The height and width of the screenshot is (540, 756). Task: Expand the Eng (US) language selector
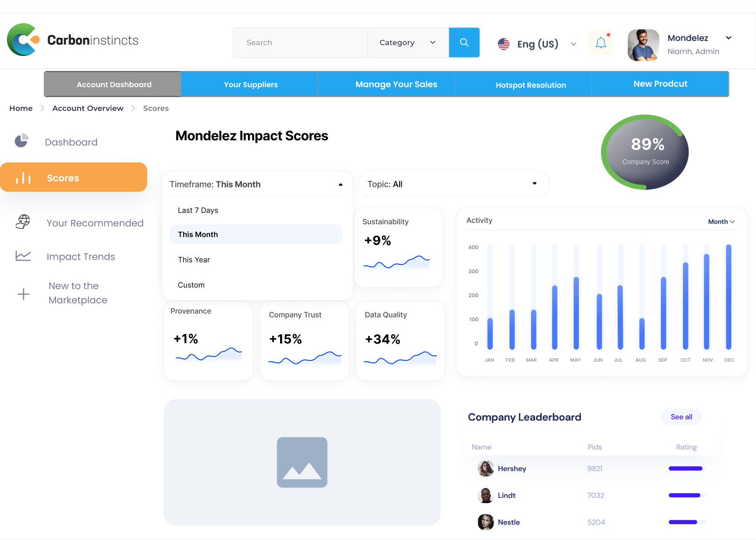(x=574, y=44)
